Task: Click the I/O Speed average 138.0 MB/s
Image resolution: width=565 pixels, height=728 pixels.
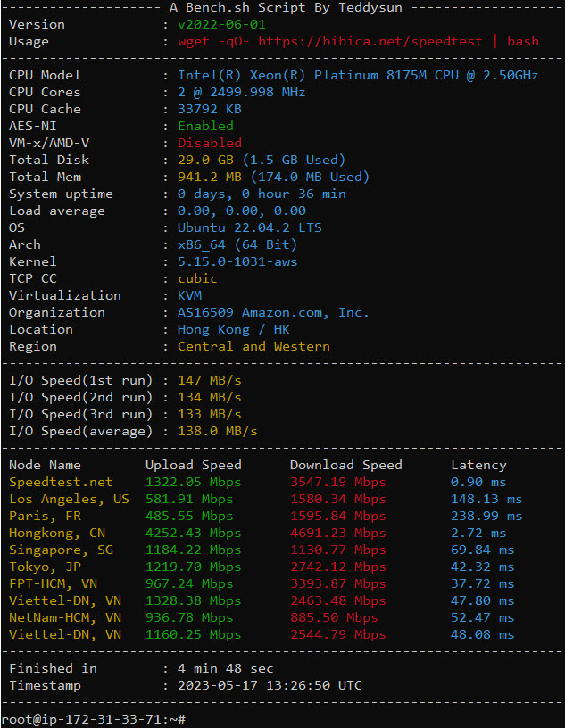Action: [217, 431]
